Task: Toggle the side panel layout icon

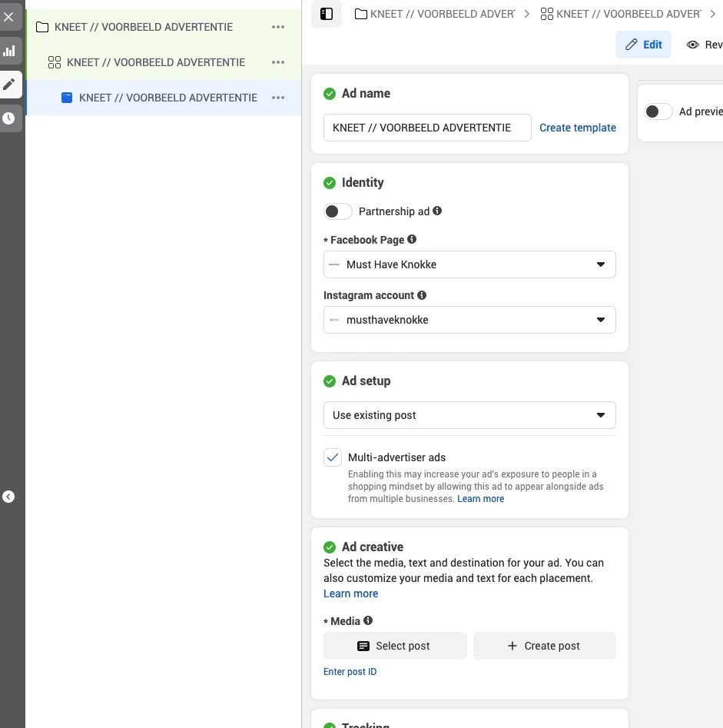Action: pyautogui.click(x=327, y=14)
